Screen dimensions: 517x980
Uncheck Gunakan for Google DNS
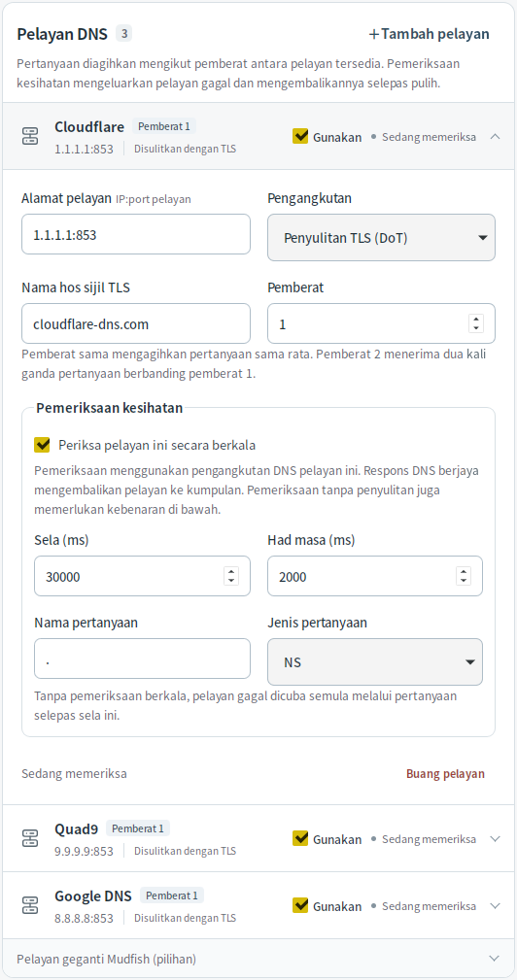300,905
